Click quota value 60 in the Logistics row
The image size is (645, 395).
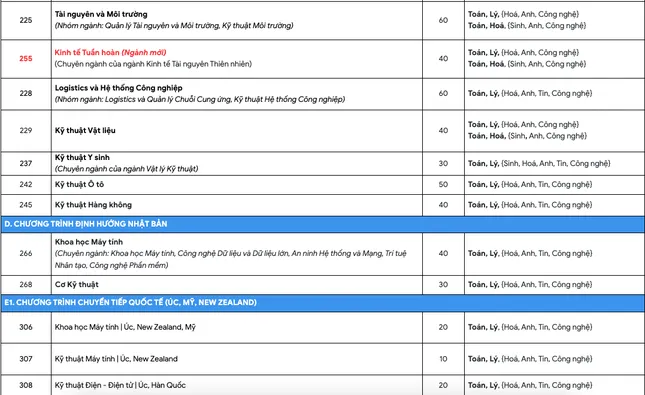[x=443, y=93]
